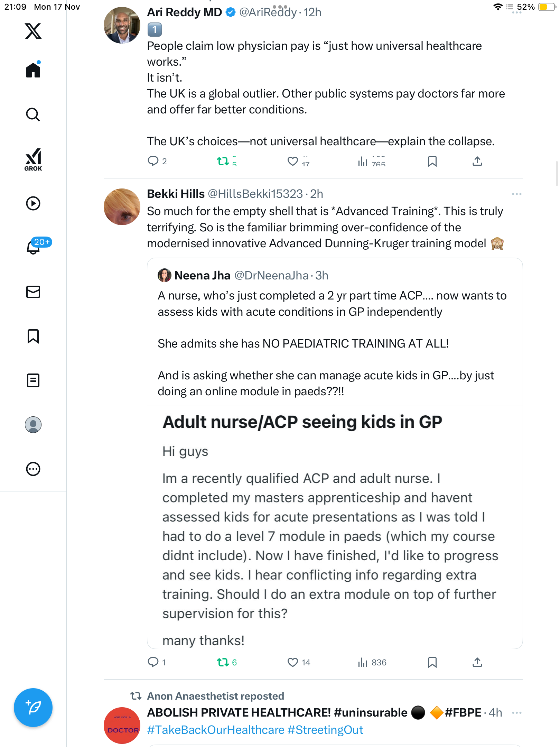Bookmark Ari Reddy's post
Viewport: 560px width, 747px height.
pyautogui.click(x=432, y=161)
